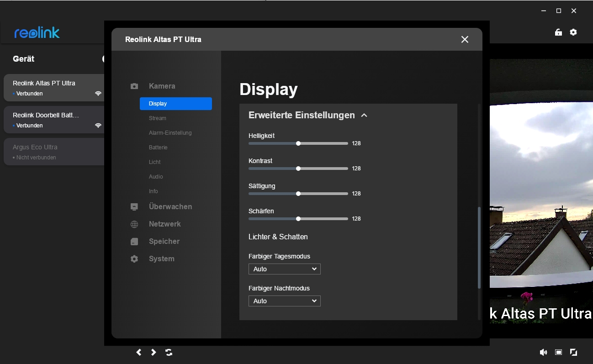
Task: Open the Batterie settings page
Action: point(158,148)
